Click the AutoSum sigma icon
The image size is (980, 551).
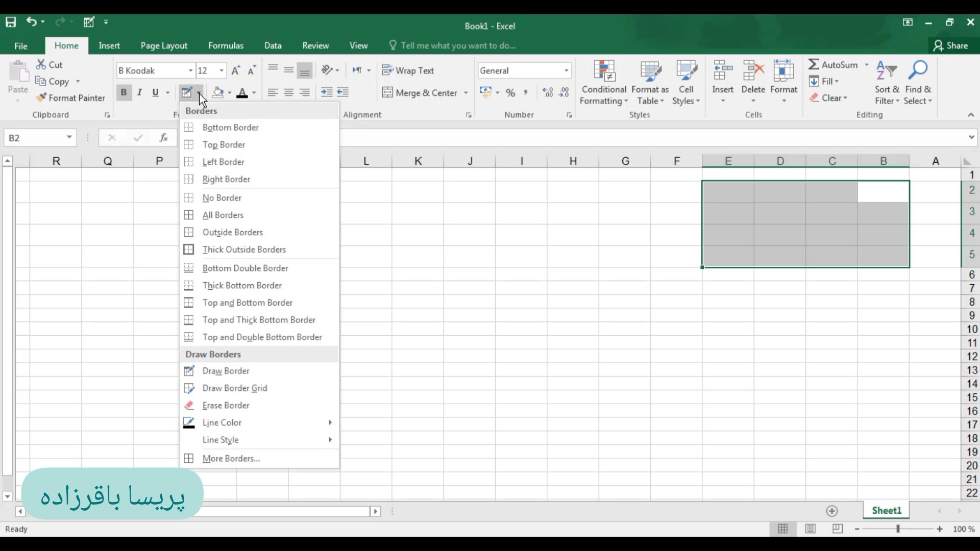814,65
